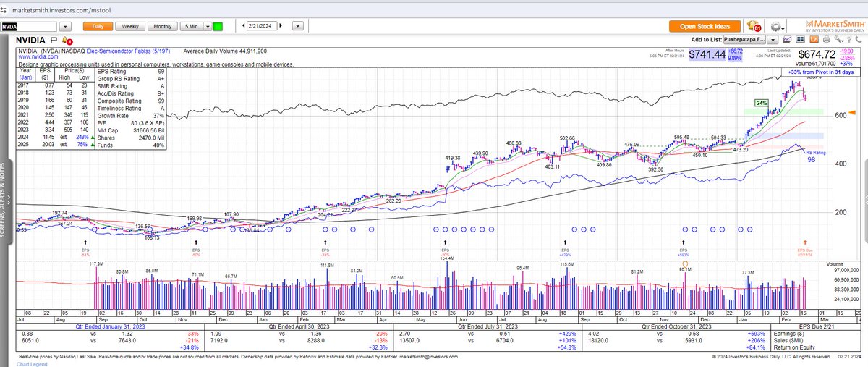
Task: Select the 5 Min intraday interval
Action: [191, 26]
